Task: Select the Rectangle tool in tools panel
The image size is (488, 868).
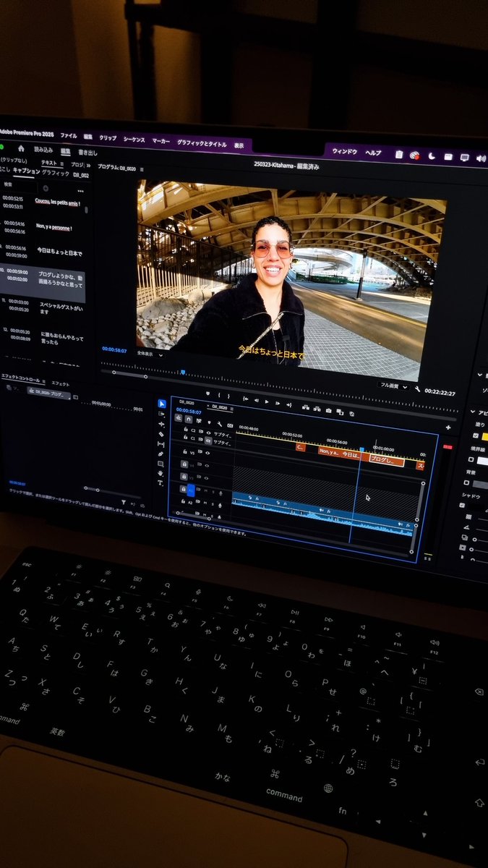Action: [x=161, y=464]
